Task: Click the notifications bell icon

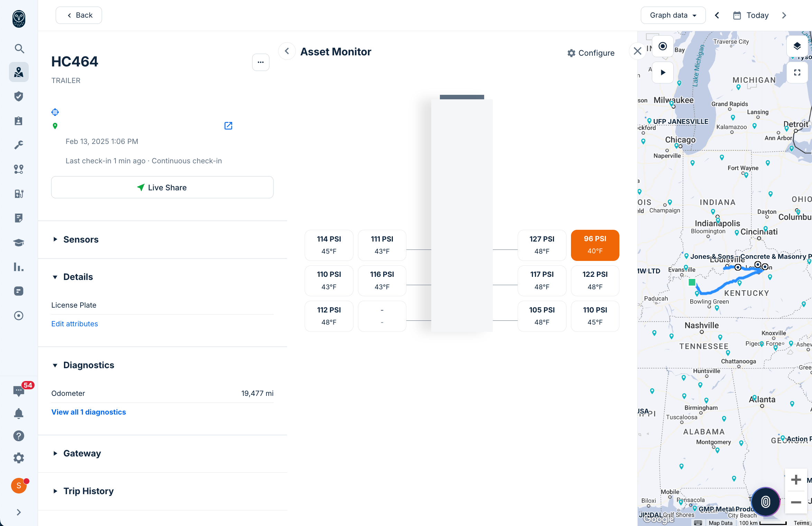Action: coord(19,413)
